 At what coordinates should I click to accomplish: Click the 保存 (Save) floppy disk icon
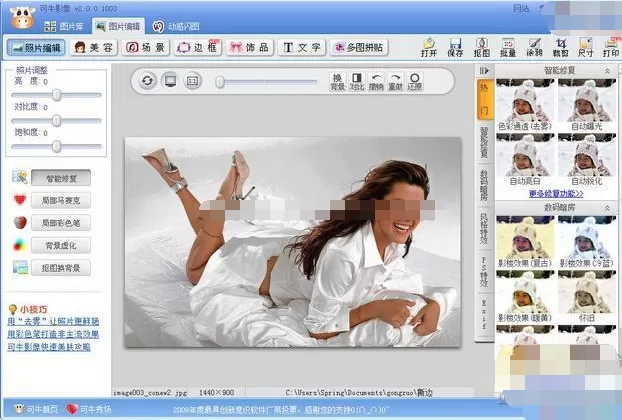click(x=455, y=47)
